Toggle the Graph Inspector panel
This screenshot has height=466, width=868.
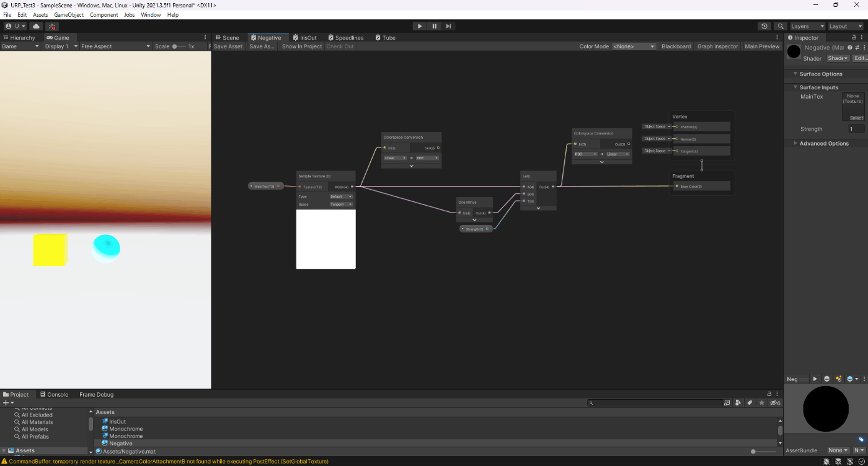tap(718, 46)
